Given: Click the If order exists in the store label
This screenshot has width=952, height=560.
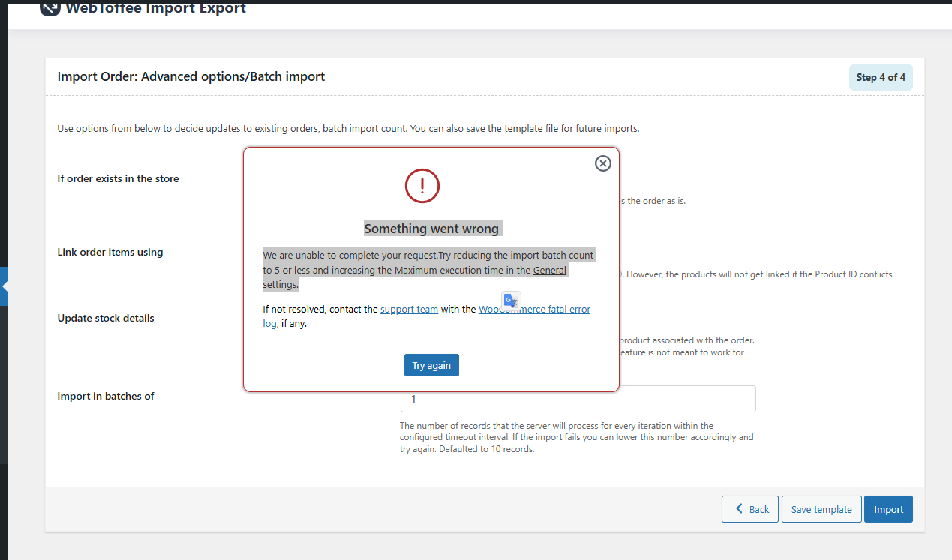Looking at the screenshot, I should tap(118, 178).
